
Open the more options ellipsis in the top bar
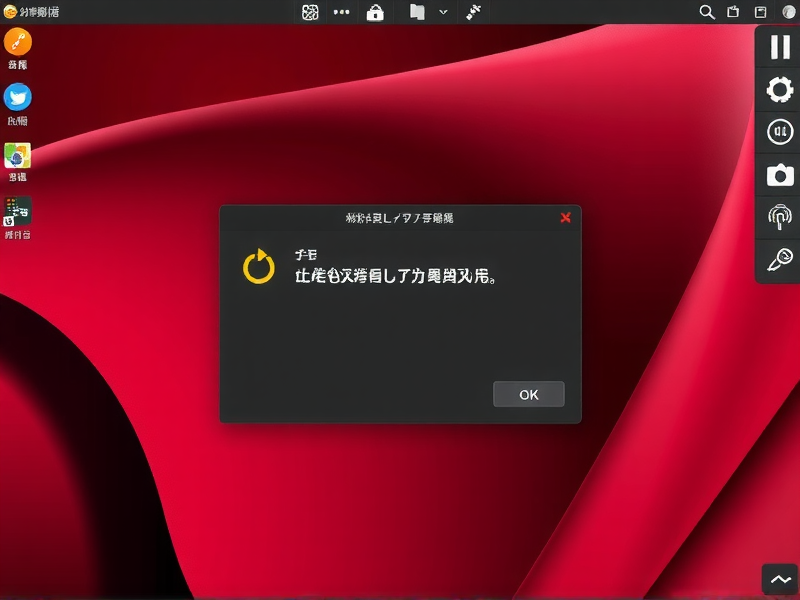pos(341,12)
